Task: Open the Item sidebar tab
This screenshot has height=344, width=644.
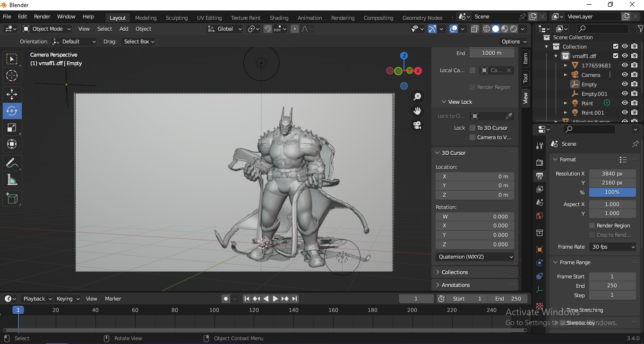Action: pos(525,59)
